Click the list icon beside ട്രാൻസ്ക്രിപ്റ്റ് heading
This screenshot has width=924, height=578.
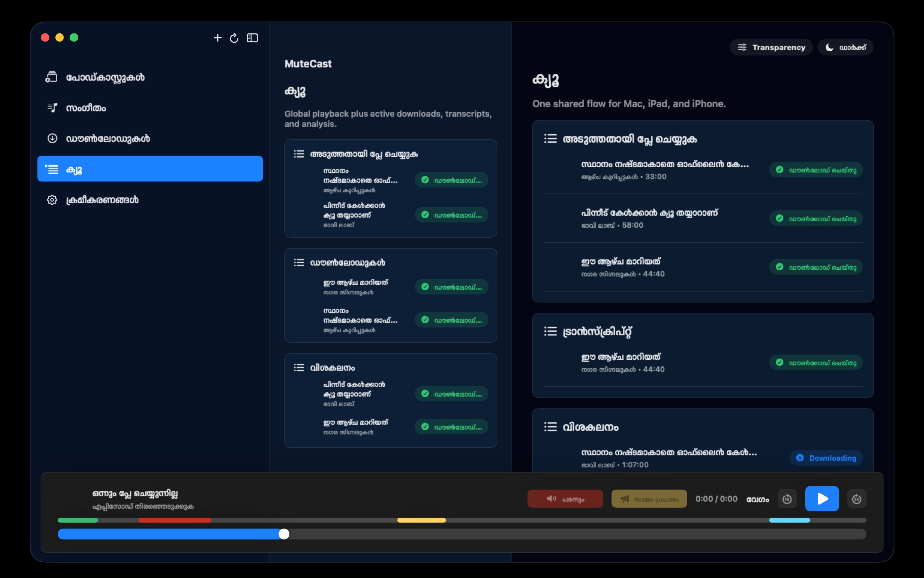(551, 331)
